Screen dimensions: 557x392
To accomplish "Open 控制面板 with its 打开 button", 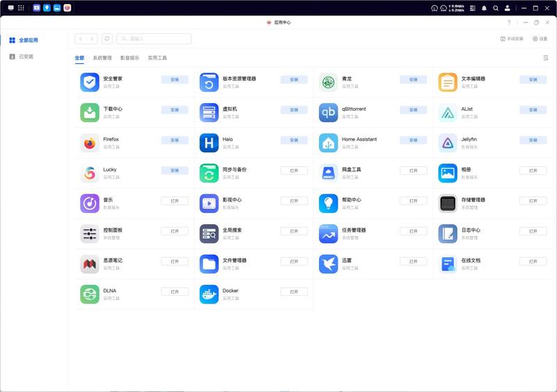I will tap(175, 231).
